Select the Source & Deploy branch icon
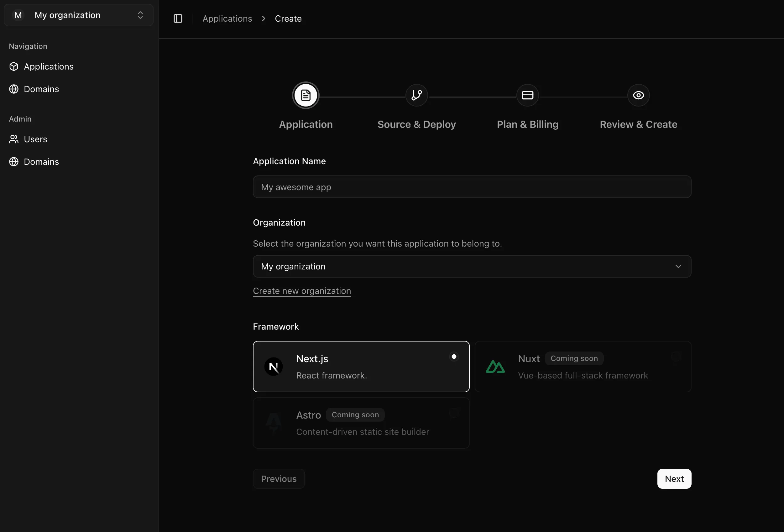This screenshot has width=784, height=532. coord(417,96)
